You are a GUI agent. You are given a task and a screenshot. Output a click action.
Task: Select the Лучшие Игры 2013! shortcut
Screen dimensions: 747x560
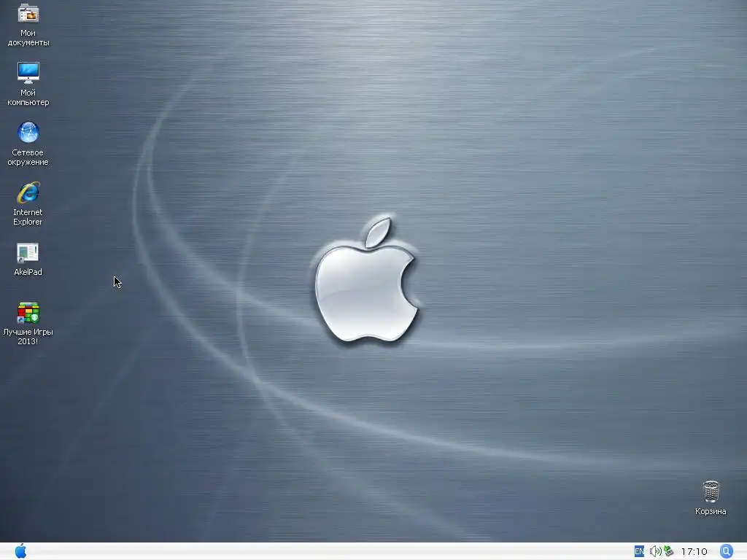click(28, 313)
